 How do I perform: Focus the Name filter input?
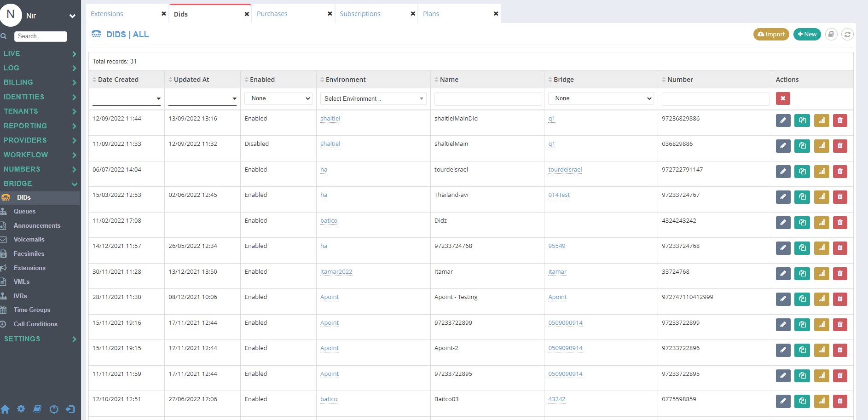point(488,99)
